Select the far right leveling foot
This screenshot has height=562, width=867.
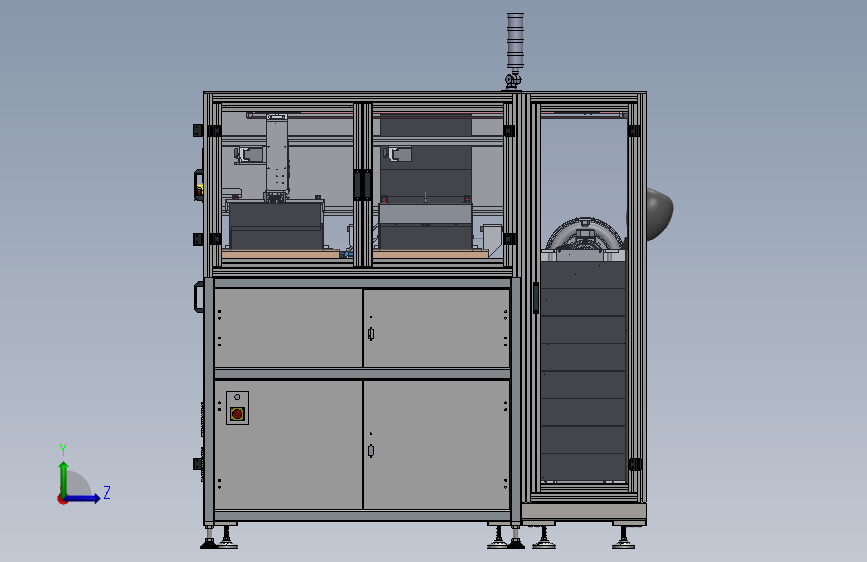click(624, 538)
